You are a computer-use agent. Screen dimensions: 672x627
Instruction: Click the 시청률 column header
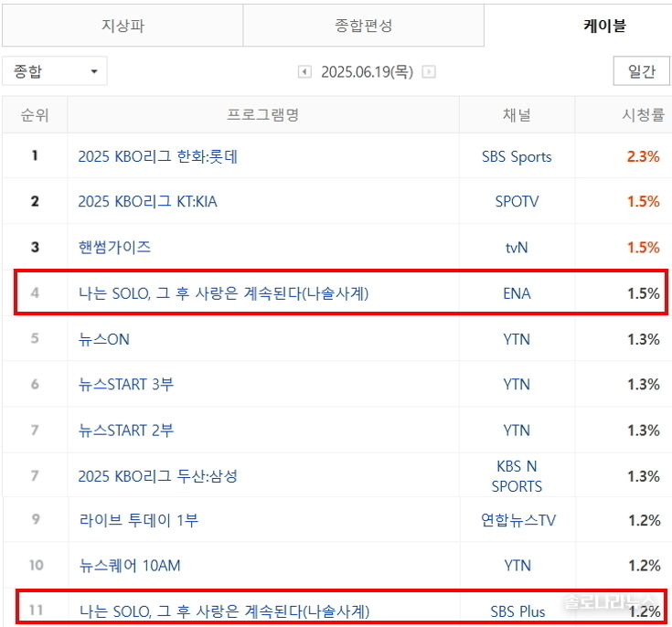point(643,115)
